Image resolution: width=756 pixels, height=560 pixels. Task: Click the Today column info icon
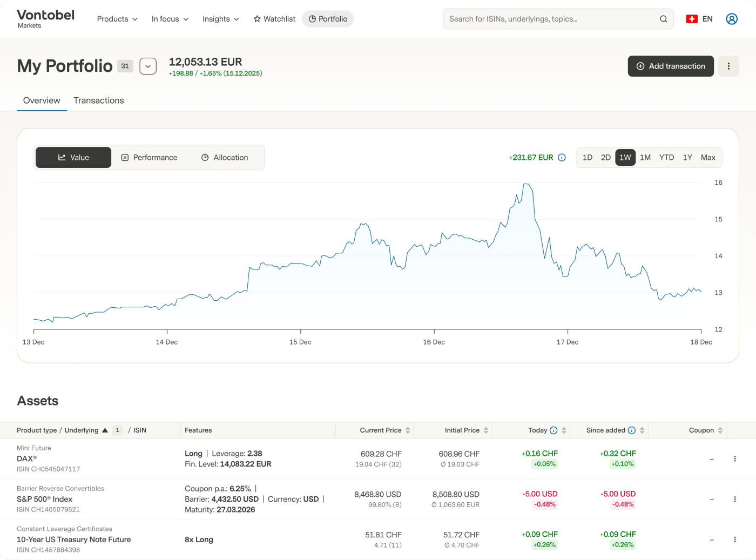pyautogui.click(x=553, y=430)
